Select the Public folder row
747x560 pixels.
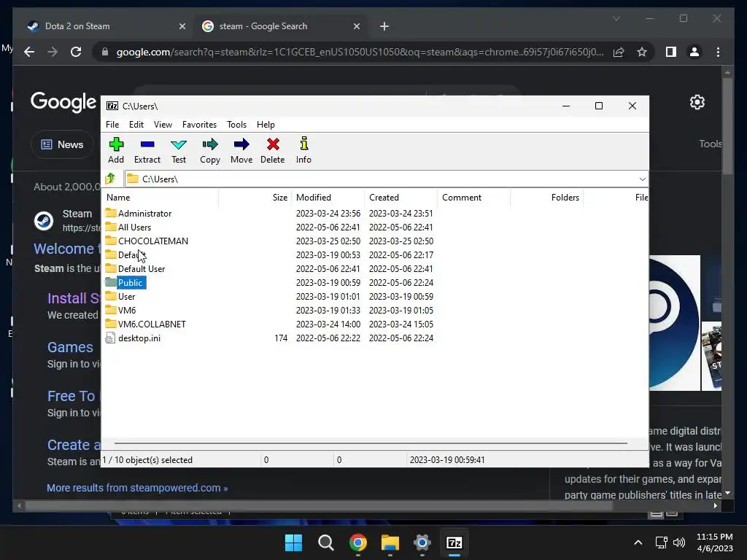coord(130,282)
